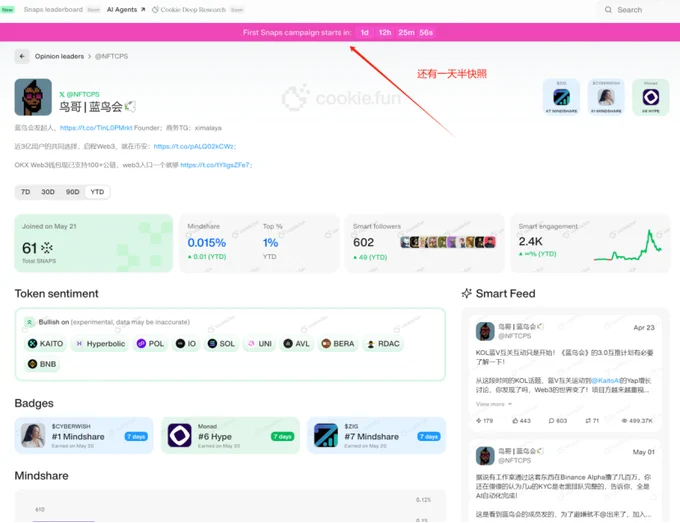680x523 pixels.
Task: Open the t.co/pALQ02kCWz link
Action: tap(195, 147)
